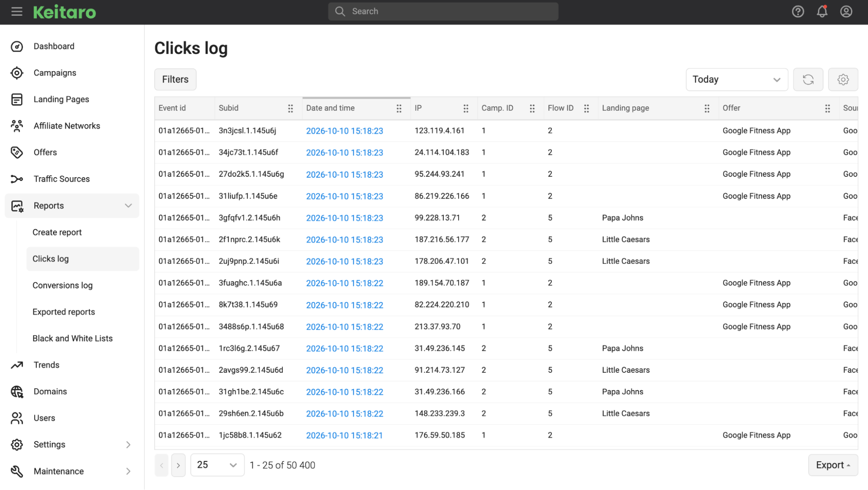868x490 pixels.
Task: Click the Filters button
Action: pyautogui.click(x=175, y=79)
